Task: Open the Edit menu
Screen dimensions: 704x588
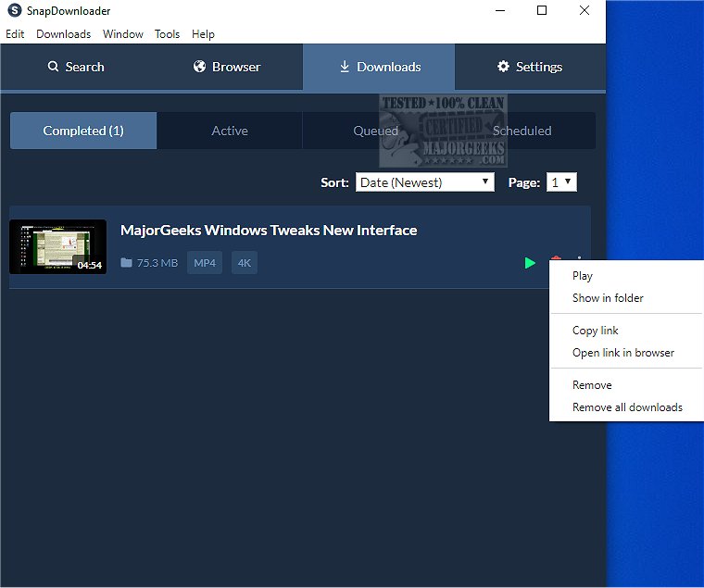Action: pos(15,34)
